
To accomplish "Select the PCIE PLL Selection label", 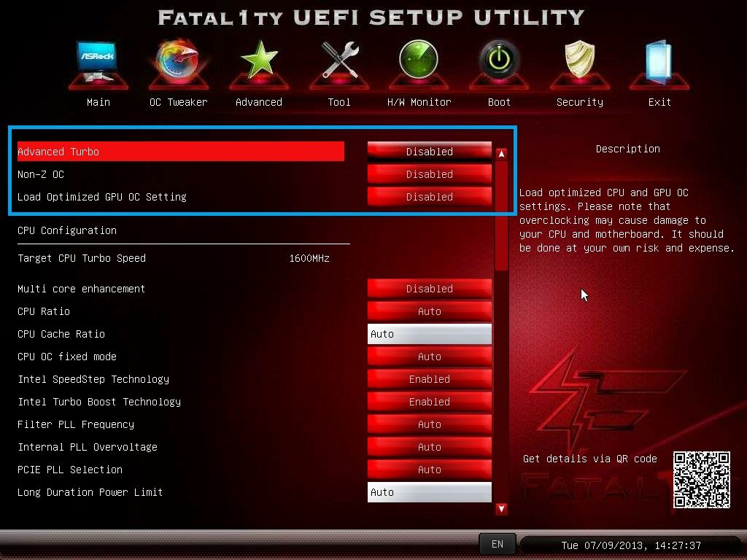I will coord(69,470).
